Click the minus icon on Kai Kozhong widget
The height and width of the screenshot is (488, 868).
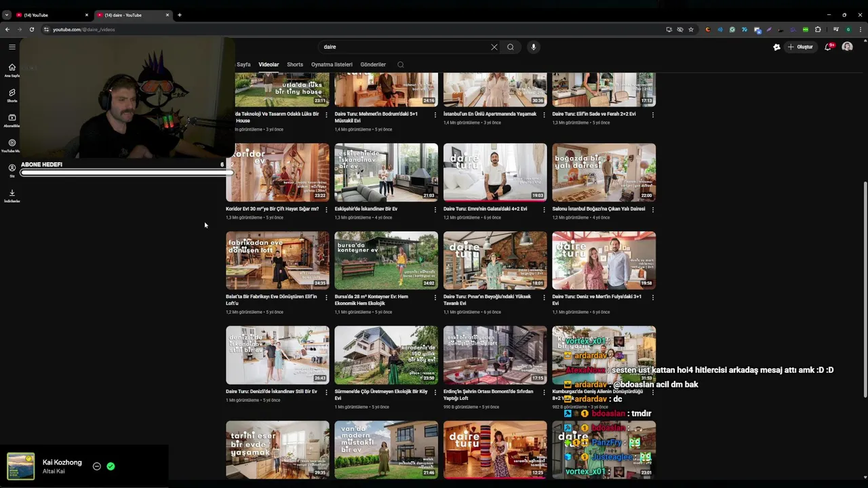click(97, 466)
